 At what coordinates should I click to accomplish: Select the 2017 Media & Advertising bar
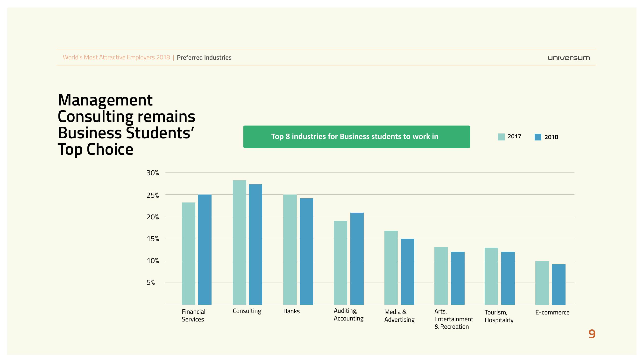pyautogui.click(x=391, y=268)
